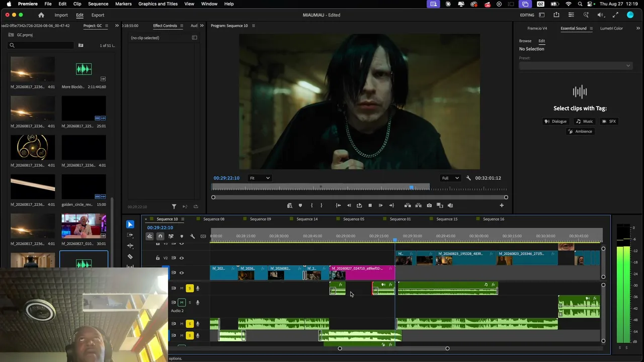The width and height of the screenshot is (644, 362).
Task: Switch to Frame.io V4 tab
Action: [x=537, y=28]
